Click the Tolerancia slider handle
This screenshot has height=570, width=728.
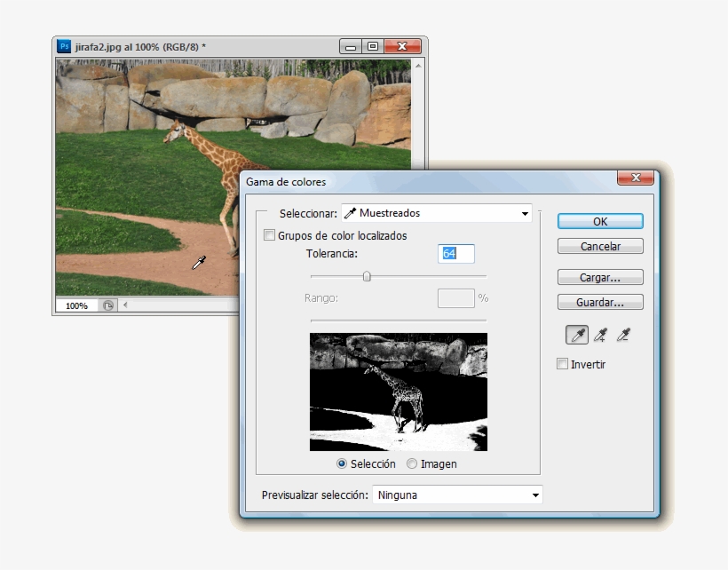(x=367, y=276)
